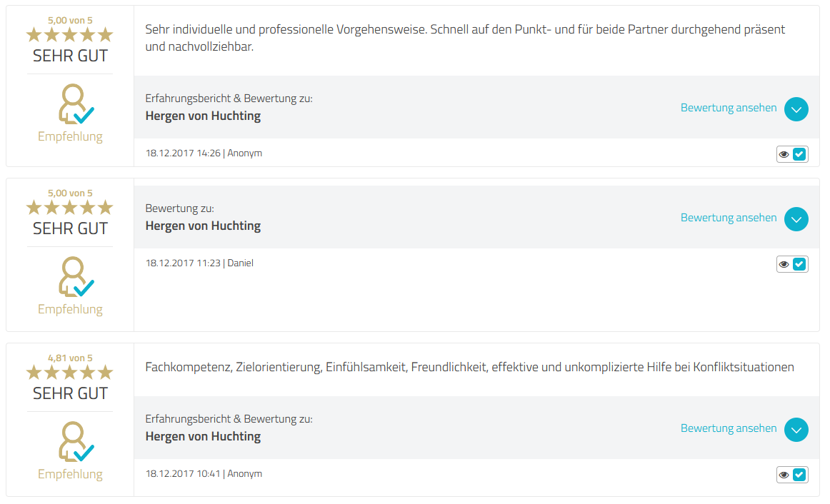Click the stars of the 4,81 von 5 review
The width and height of the screenshot is (830, 504).
(70, 372)
